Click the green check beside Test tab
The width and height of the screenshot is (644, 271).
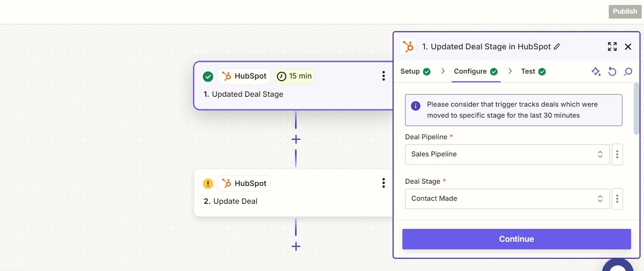pos(542,72)
